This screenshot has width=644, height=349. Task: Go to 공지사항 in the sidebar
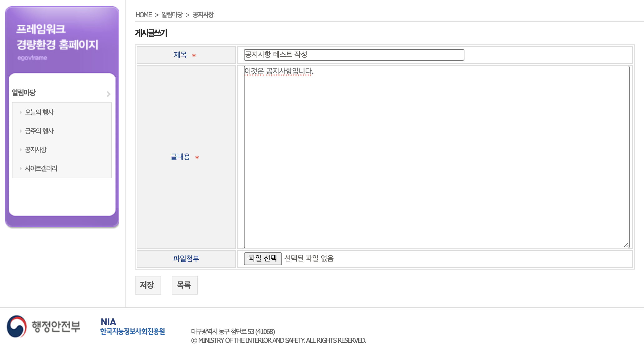(36, 150)
